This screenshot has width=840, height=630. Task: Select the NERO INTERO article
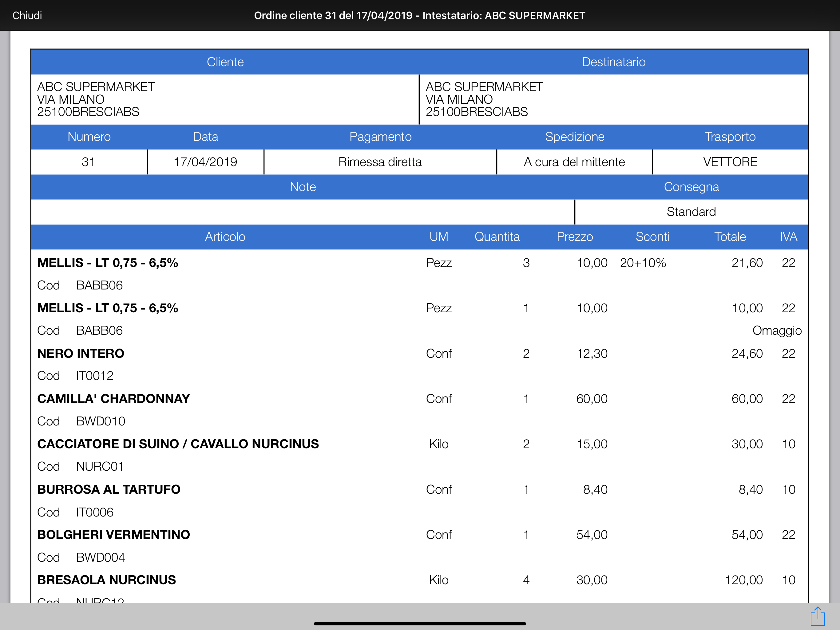(x=81, y=354)
